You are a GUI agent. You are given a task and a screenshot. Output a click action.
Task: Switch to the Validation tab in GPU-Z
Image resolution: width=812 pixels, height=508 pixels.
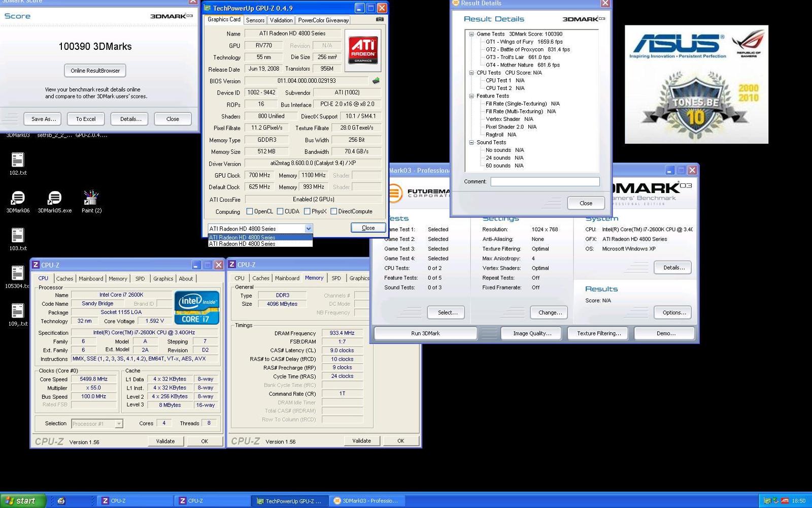pos(281,20)
